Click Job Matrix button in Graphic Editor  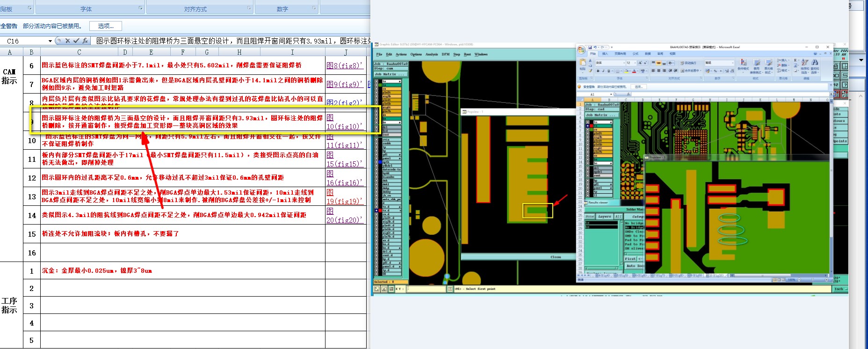tap(390, 74)
